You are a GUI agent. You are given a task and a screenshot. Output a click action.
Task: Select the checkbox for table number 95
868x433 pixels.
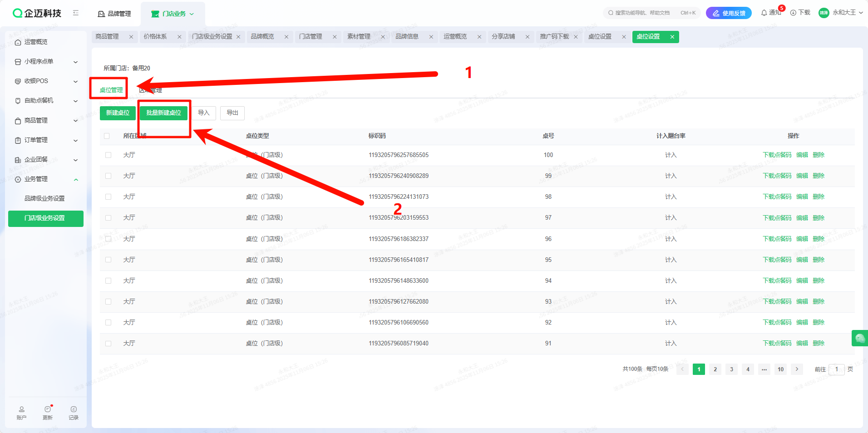108,260
